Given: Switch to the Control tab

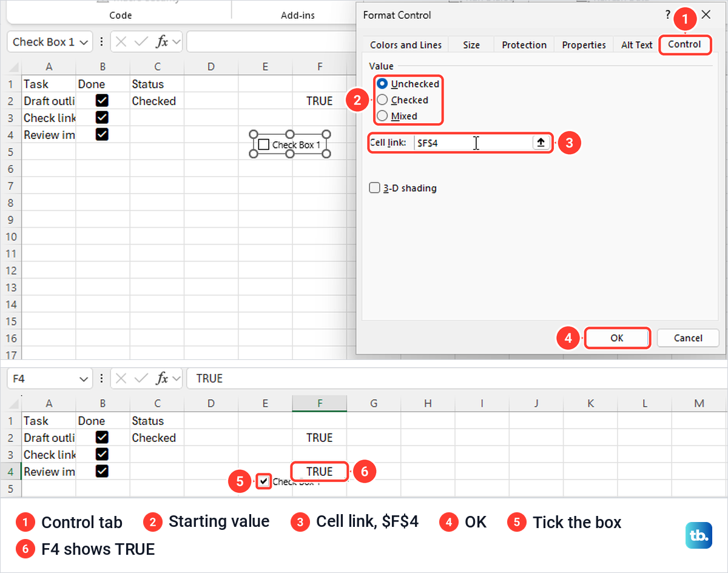Looking at the screenshot, I should click(x=685, y=44).
